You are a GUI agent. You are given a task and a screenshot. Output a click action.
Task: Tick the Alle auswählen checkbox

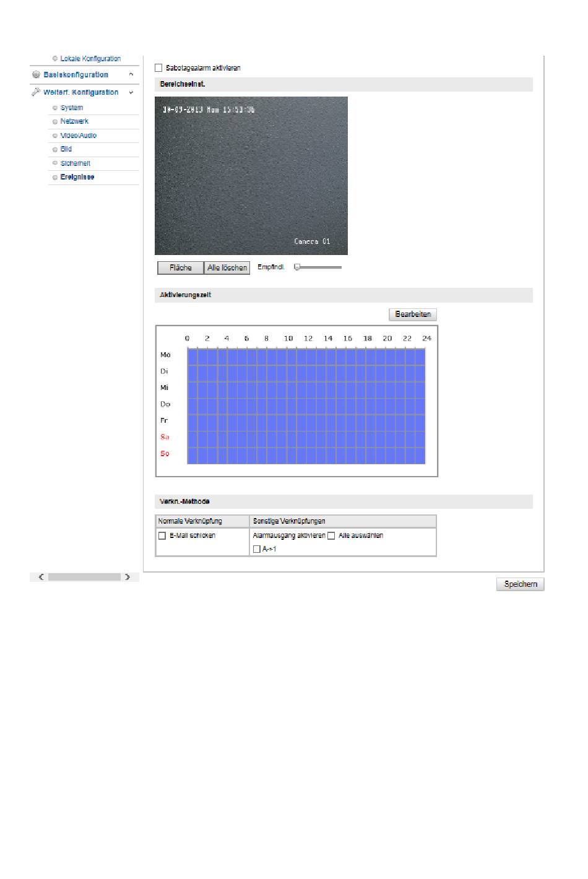click(x=331, y=536)
